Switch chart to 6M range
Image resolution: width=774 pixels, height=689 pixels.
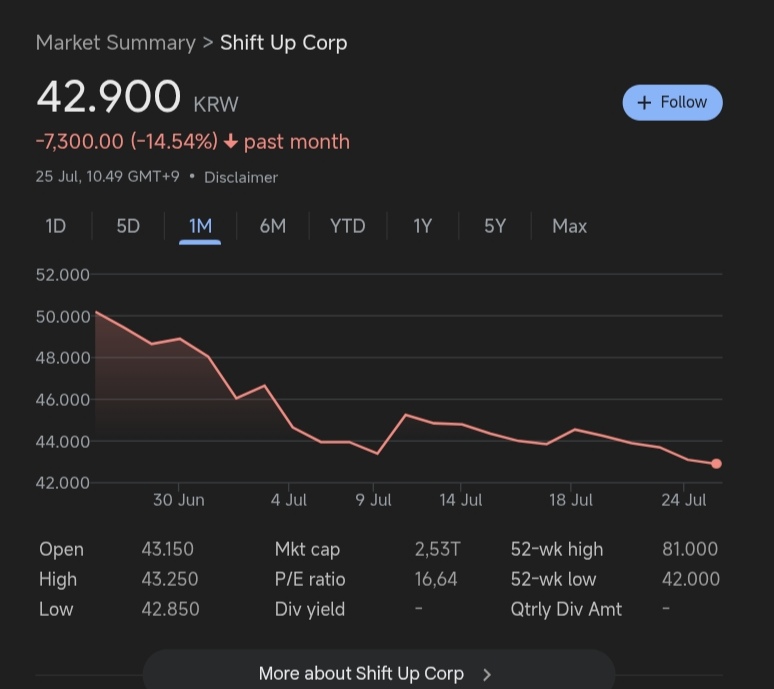(x=272, y=226)
